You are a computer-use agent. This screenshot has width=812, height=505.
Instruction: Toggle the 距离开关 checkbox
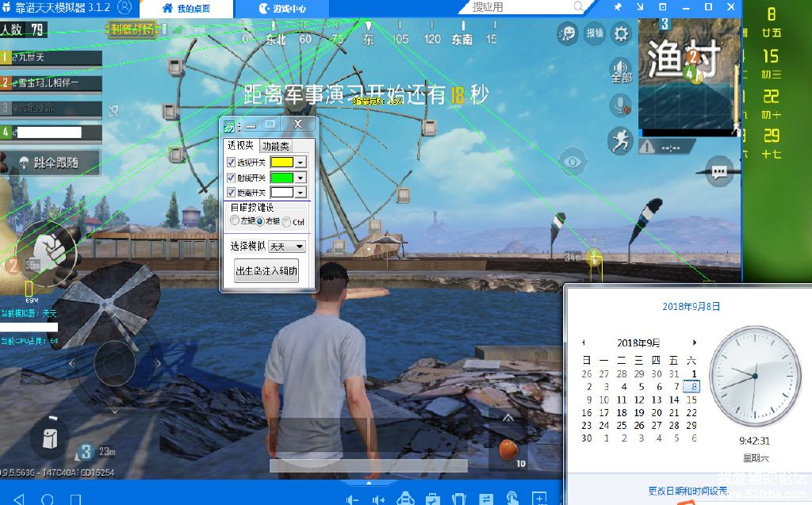pos(231,192)
